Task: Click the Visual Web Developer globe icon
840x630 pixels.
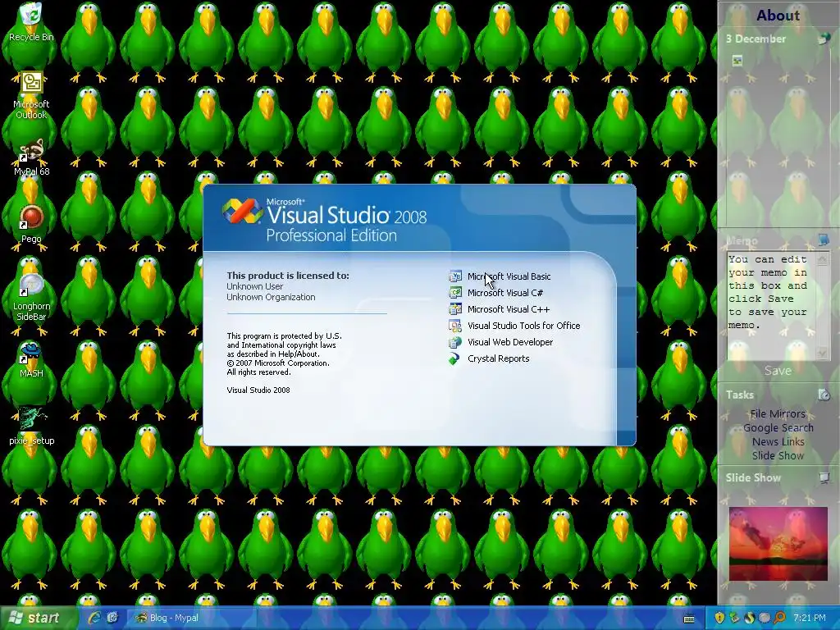Action: [x=455, y=342]
